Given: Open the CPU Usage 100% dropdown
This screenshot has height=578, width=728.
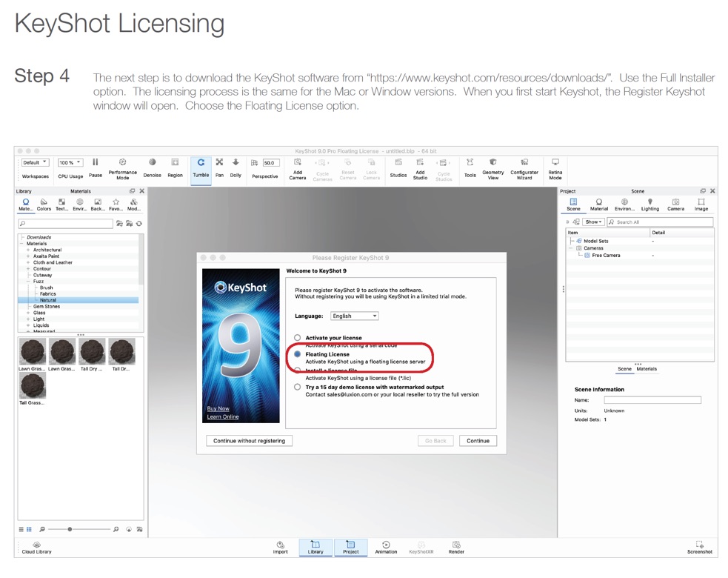Looking at the screenshot, I should 70,162.
